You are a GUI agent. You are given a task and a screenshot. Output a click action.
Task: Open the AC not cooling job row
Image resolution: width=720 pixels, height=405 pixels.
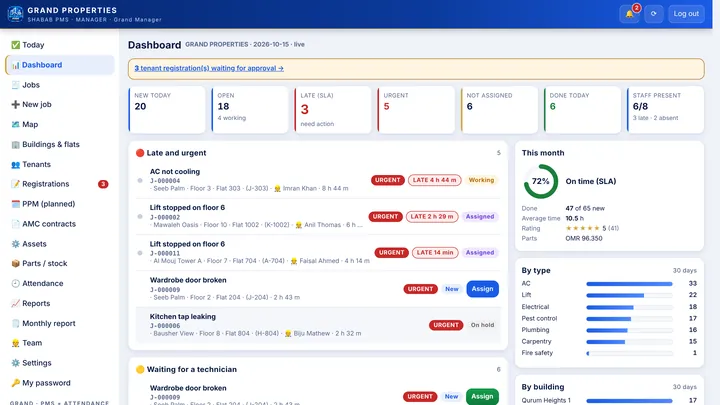(318, 180)
